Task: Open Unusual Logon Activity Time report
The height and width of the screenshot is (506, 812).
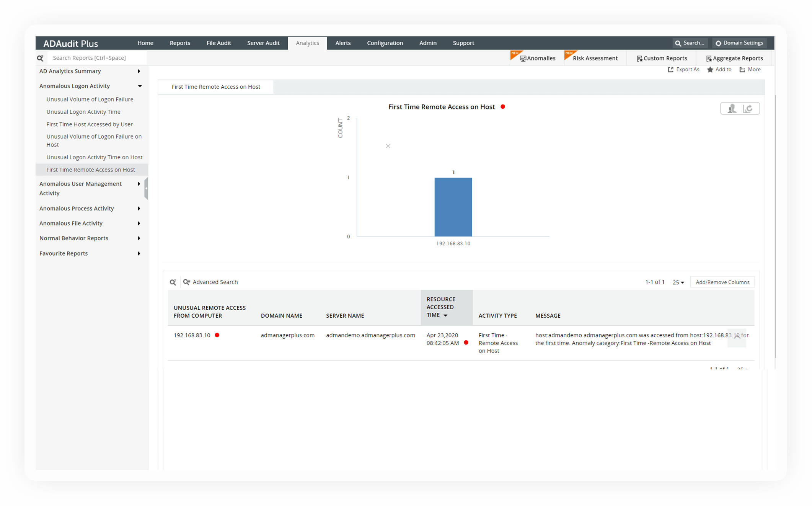Action: coord(83,112)
